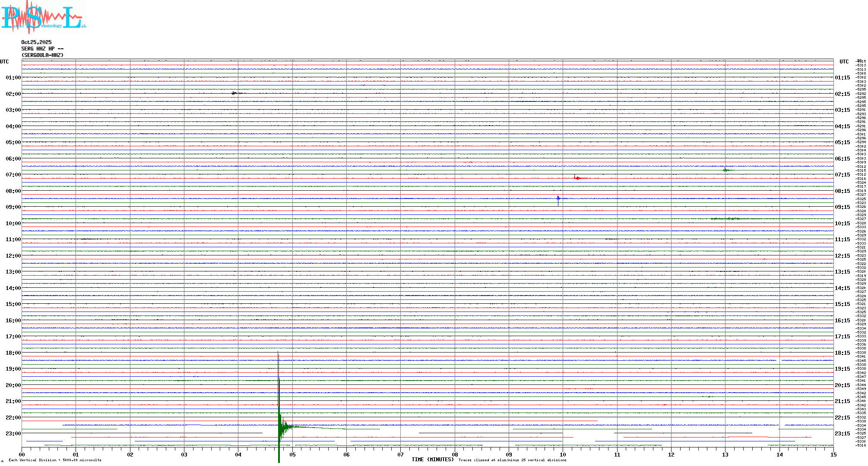Select the 23:00 hour label on the left
The image size is (868, 466).
13,434
